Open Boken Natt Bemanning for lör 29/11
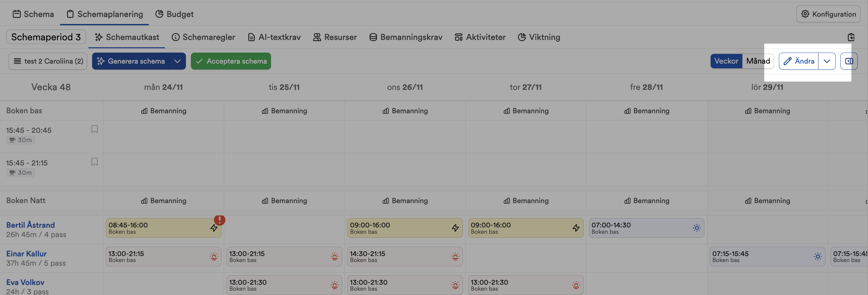 [x=767, y=200]
